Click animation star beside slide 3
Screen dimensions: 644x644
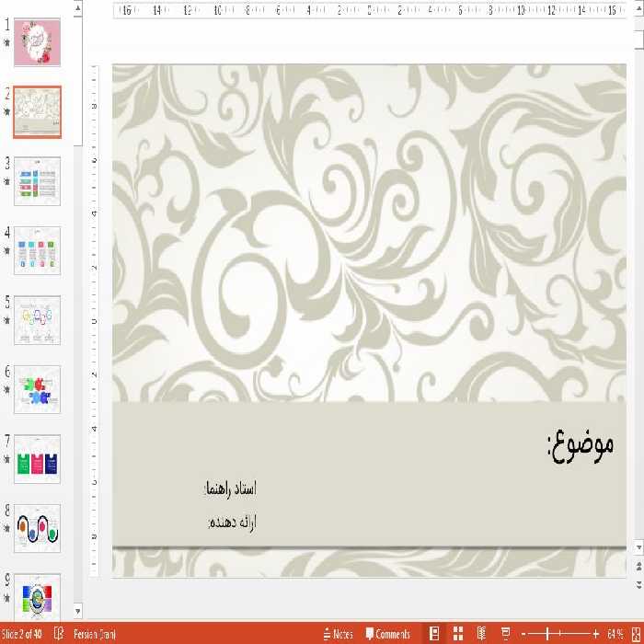[x=6, y=181]
